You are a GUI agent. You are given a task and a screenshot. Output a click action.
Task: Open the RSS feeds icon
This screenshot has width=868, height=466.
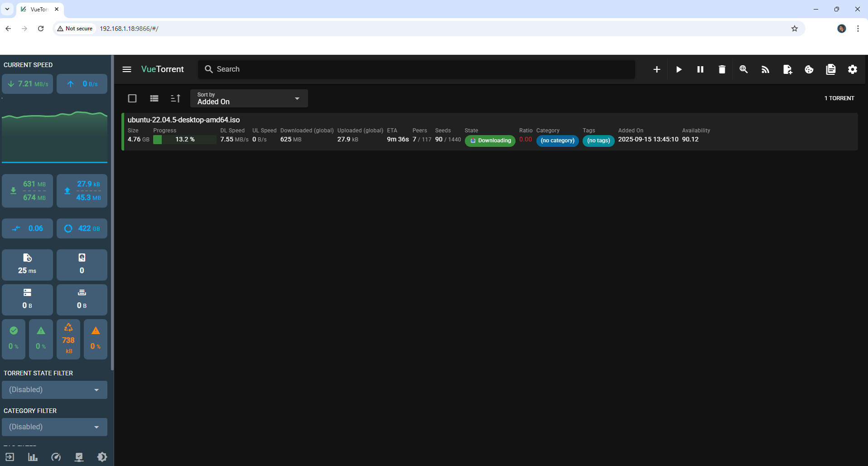pos(765,69)
